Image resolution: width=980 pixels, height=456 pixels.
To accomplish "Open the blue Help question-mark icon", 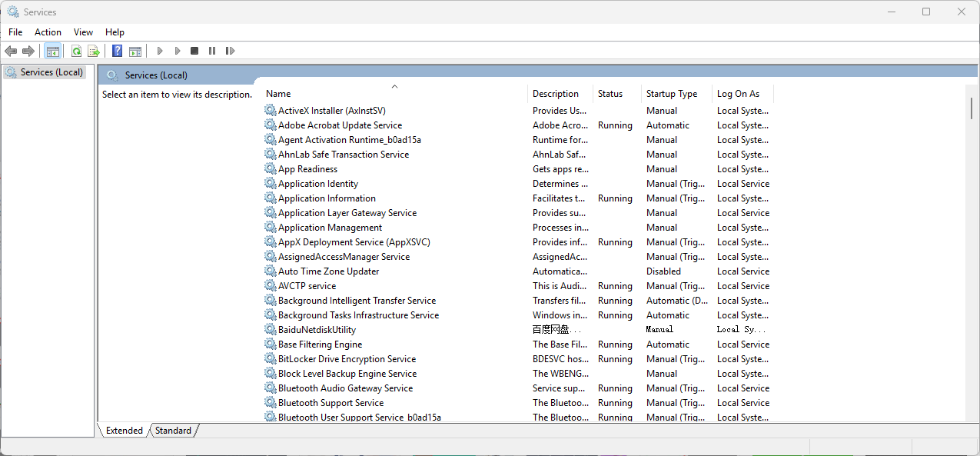I will pyautogui.click(x=117, y=51).
